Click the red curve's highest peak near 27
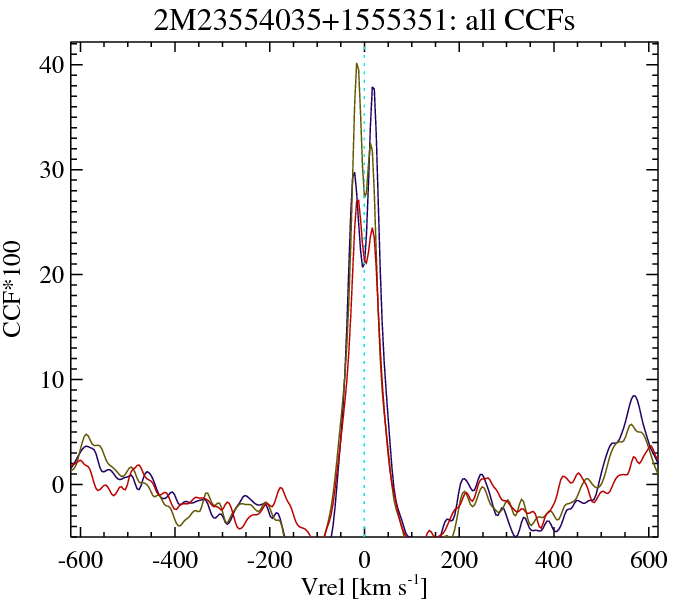 tap(357, 201)
